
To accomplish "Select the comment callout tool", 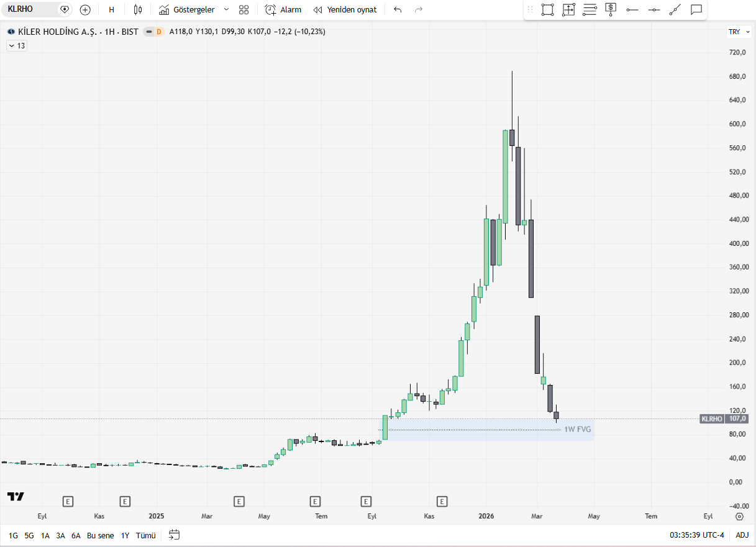I will click(696, 9).
